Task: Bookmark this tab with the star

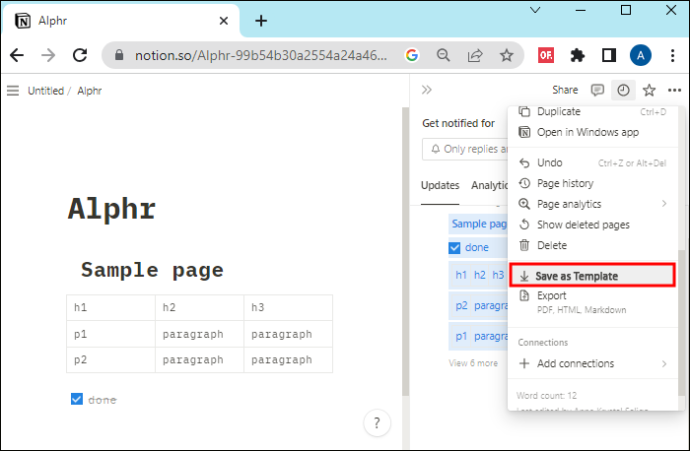Action: tap(506, 55)
